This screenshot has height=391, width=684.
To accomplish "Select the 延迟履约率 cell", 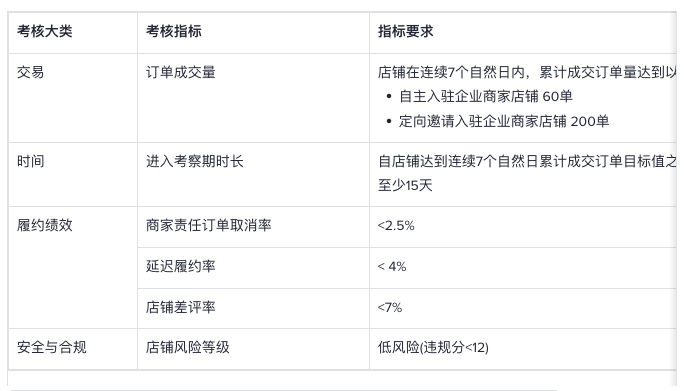I will tap(253, 268).
